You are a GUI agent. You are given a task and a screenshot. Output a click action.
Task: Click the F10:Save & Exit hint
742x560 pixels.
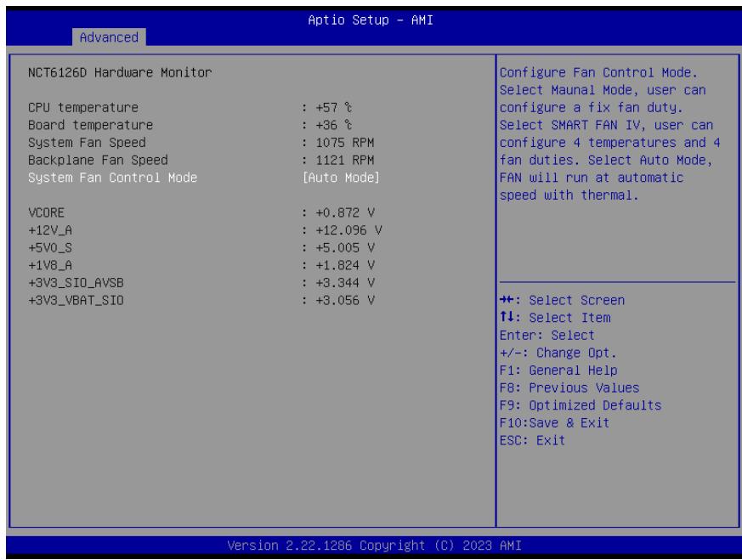click(555, 423)
